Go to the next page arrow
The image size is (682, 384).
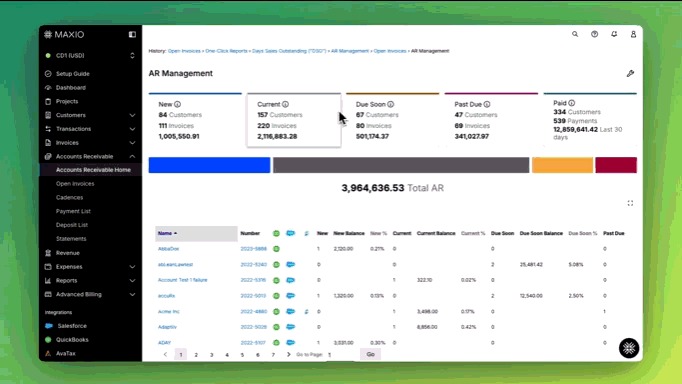[288, 354]
